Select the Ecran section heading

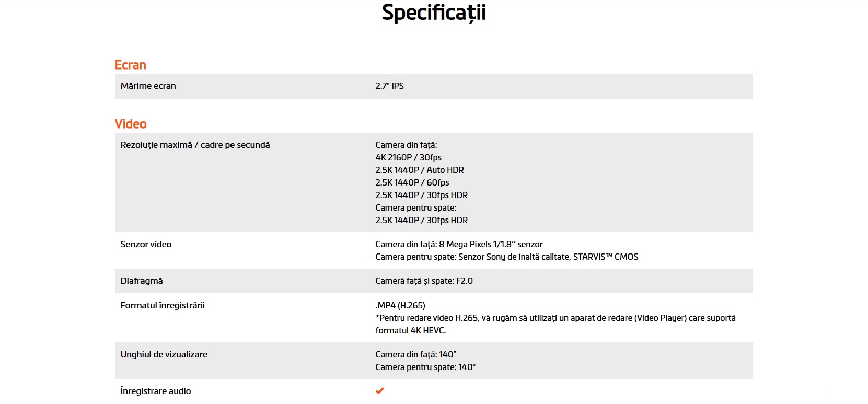click(131, 65)
